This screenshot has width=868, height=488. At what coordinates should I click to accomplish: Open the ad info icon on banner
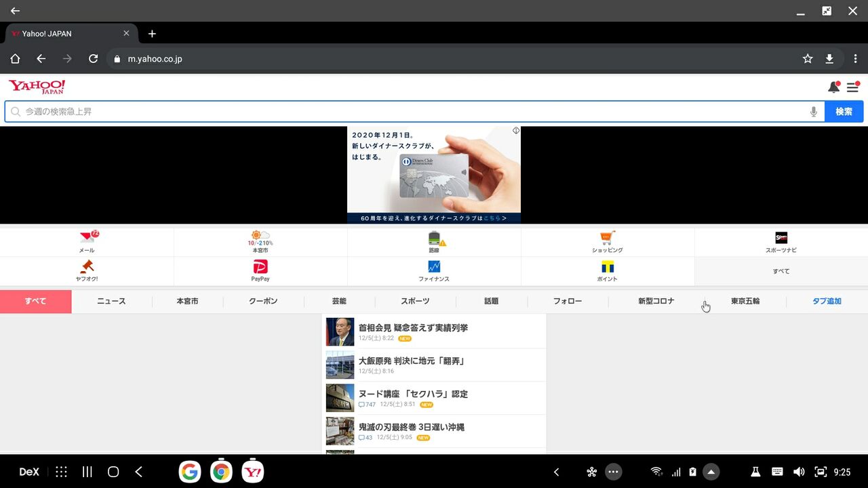516,130
